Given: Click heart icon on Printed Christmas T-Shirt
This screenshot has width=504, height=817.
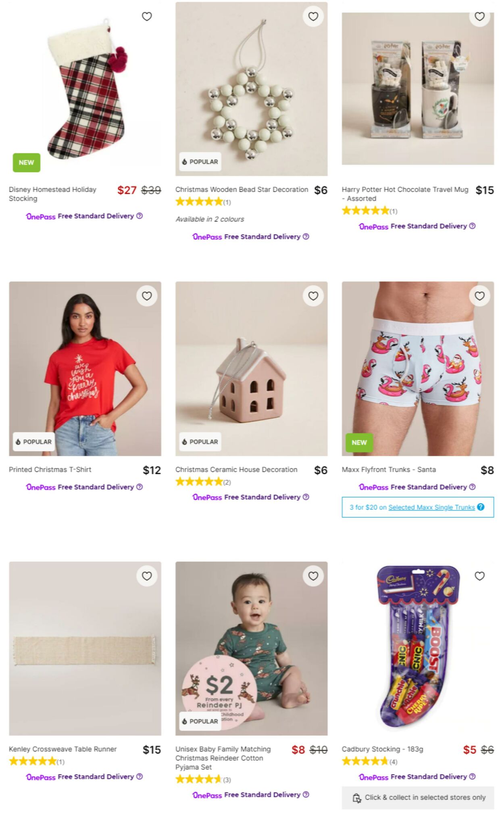Looking at the screenshot, I should click(147, 296).
